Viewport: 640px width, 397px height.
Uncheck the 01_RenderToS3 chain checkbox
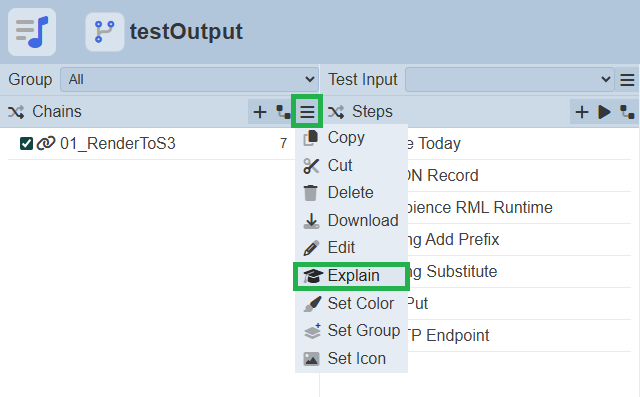27,144
